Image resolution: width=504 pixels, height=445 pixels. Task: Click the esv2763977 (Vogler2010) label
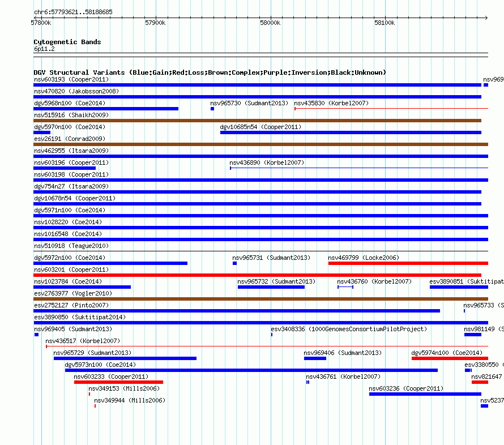coord(73,293)
